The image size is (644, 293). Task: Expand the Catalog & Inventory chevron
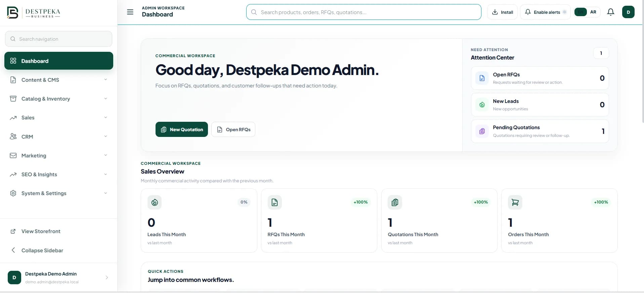point(105,99)
